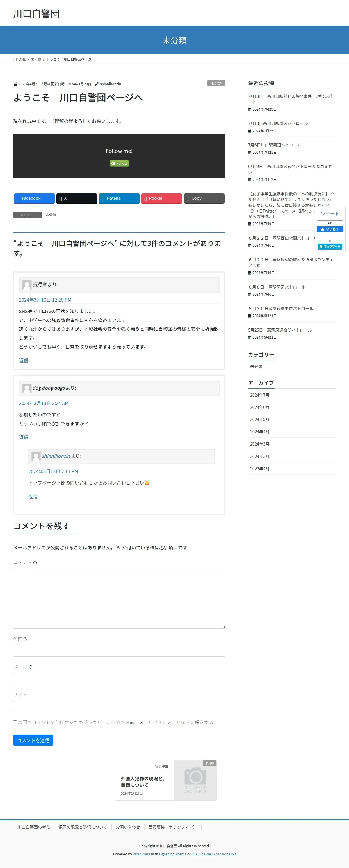Viewport: 349px width, 868px height.
Task: Focus the 名前 input field
Action: (x=119, y=651)
